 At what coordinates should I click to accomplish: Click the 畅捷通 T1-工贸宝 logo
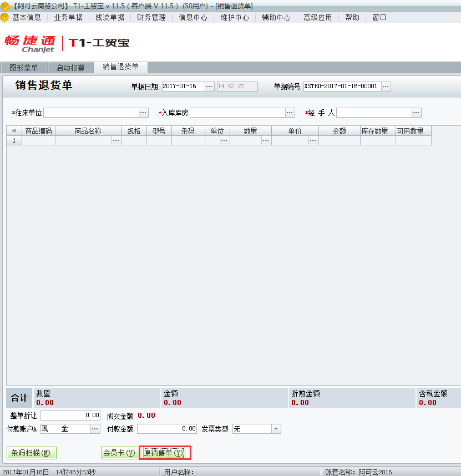pos(67,44)
